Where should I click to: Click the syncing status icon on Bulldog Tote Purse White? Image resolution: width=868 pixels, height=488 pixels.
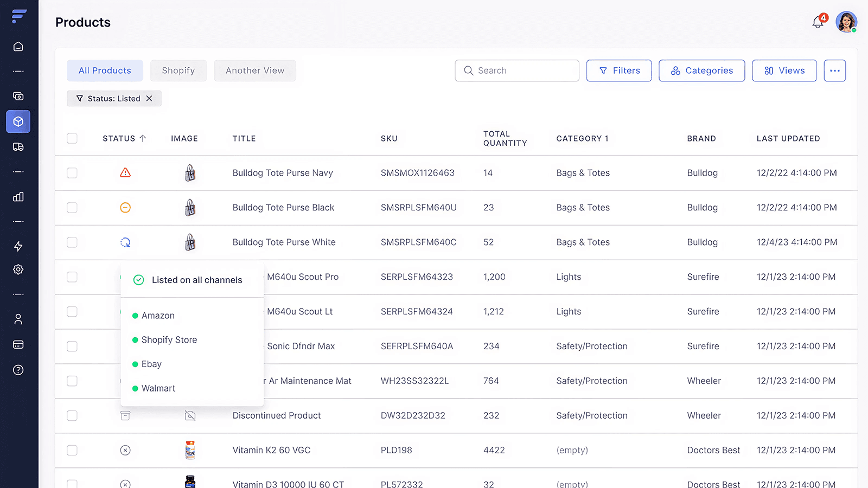point(125,242)
